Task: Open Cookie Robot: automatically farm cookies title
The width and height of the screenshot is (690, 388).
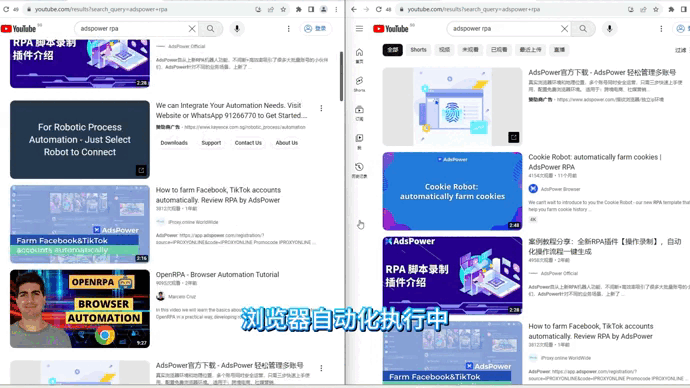Action: pos(595,162)
